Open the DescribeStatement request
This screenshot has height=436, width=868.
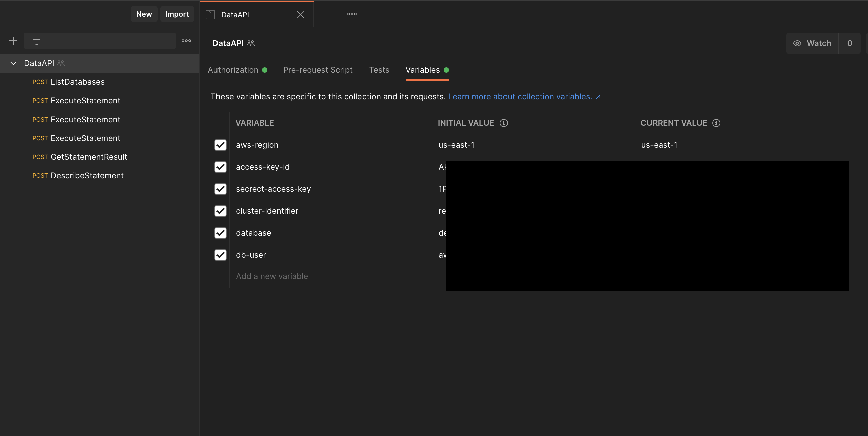pyautogui.click(x=100, y=175)
